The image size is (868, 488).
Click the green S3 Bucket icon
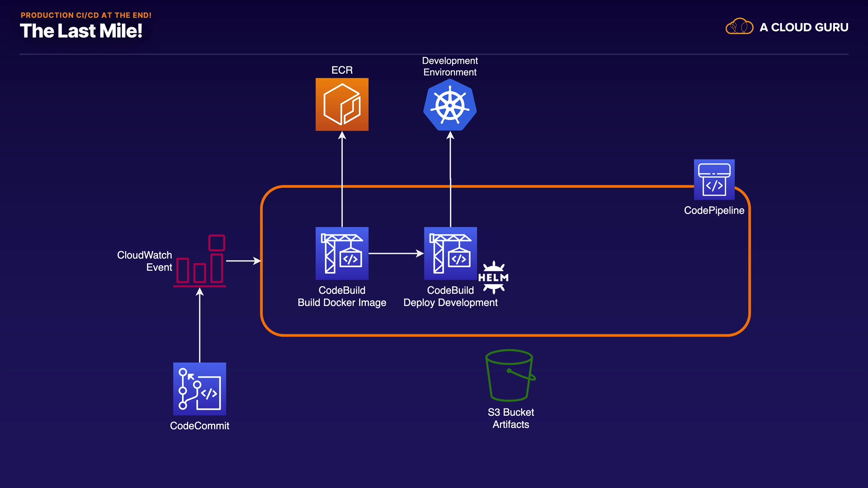510,375
